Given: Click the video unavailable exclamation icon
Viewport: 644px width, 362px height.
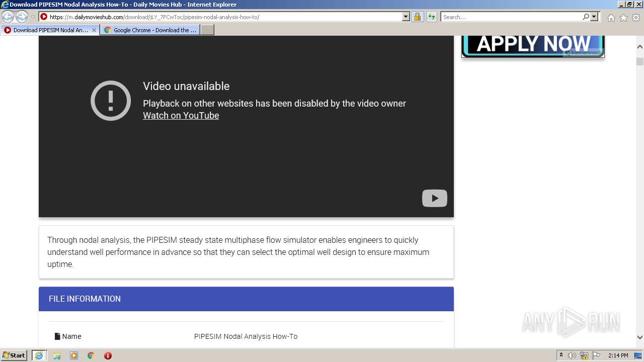Looking at the screenshot, I should tap(111, 101).
